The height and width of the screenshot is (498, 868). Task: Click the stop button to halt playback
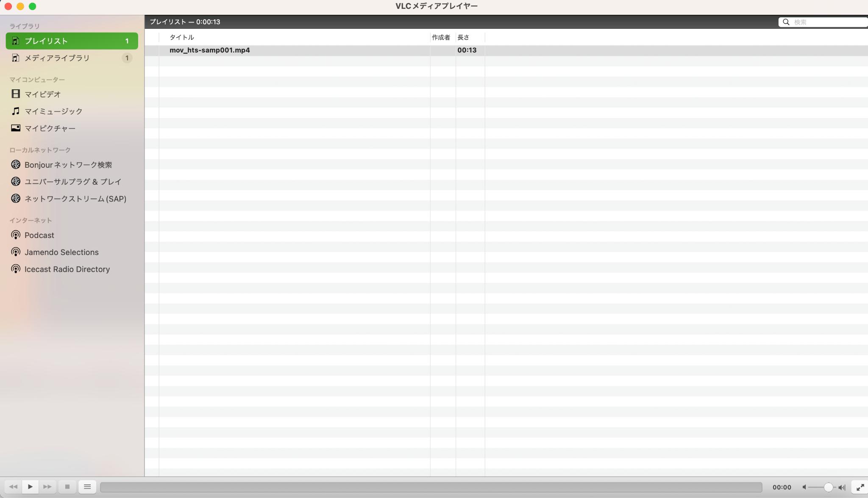(x=67, y=487)
